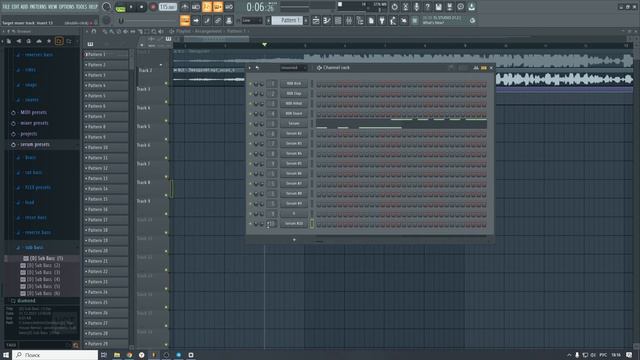Click the Serum #5 channel button
Screen dimensions: 640x360
pos(293,164)
